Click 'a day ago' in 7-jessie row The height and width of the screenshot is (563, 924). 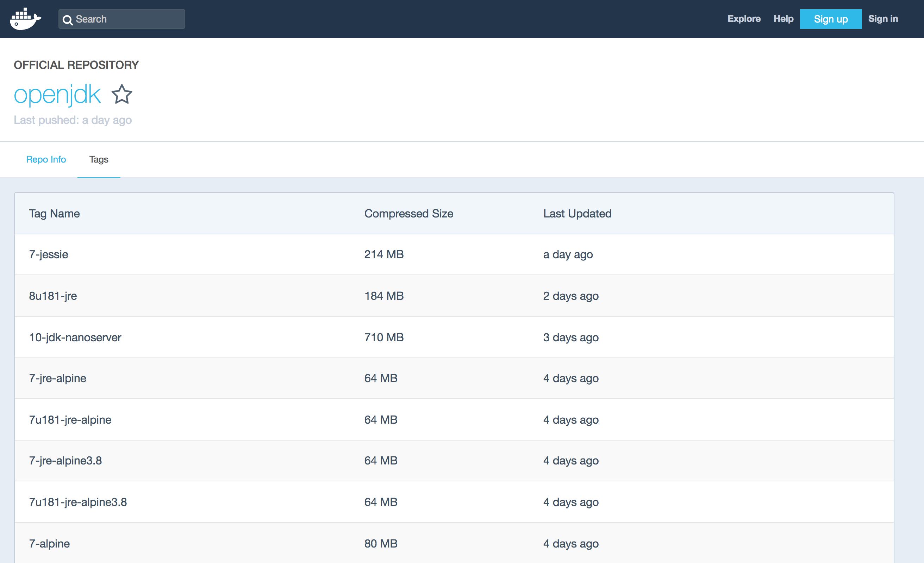[x=568, y=254]
